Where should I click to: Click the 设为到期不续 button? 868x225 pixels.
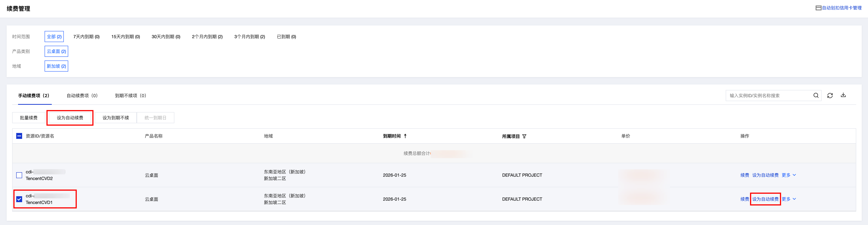pyautogui.click(x=116, y=118)
